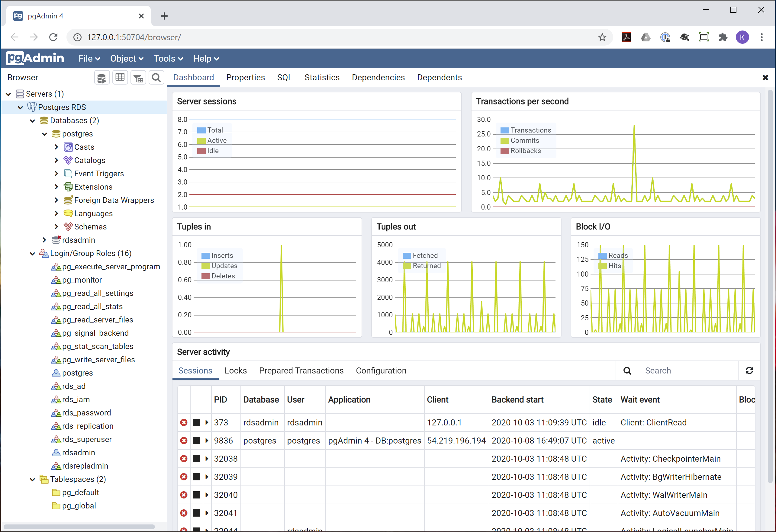
Task: Bookmark this page with star icon
Action: (x=602, y=37)
